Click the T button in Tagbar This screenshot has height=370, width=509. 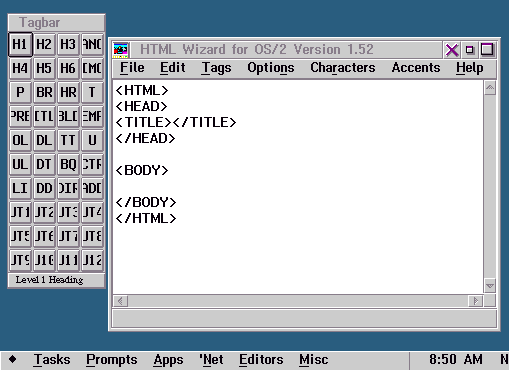tap(92, 92)
